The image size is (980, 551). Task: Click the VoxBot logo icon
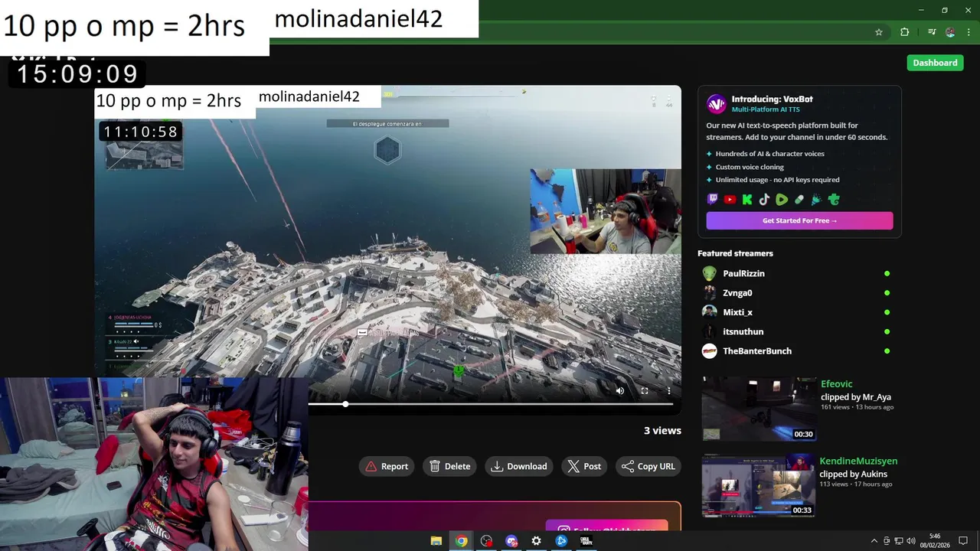tap(716, 104)
